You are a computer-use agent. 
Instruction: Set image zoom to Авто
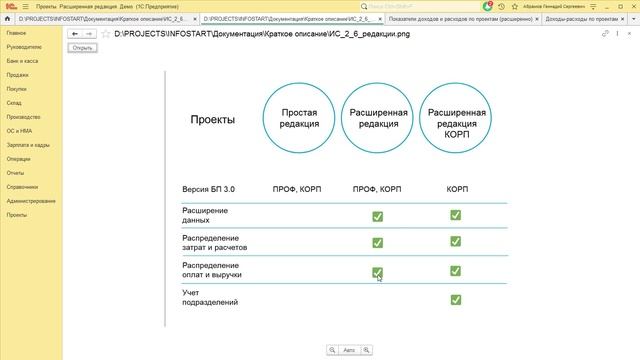(349, 350)
